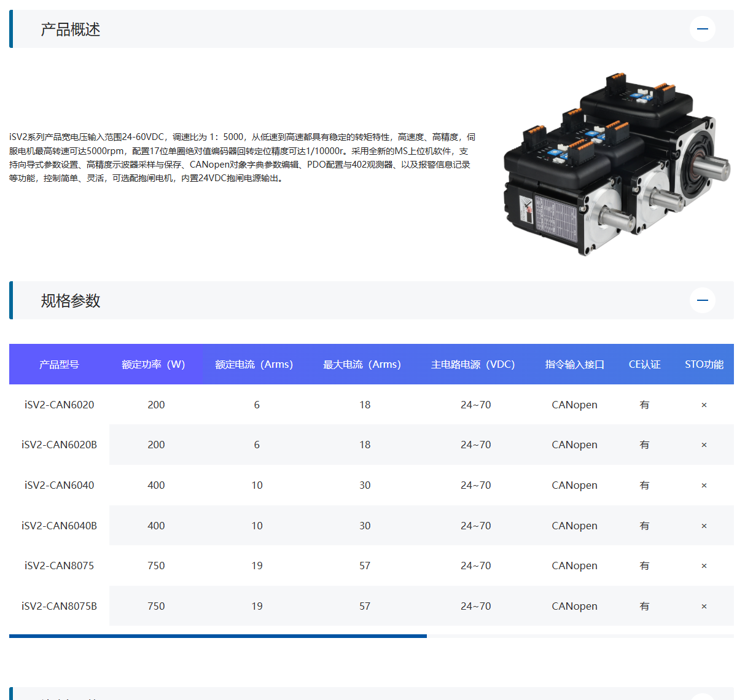Click the × mark in the iSV2-CAN8075 row
The width and height of the screenshot is (745, 700).
click(704, 566)
